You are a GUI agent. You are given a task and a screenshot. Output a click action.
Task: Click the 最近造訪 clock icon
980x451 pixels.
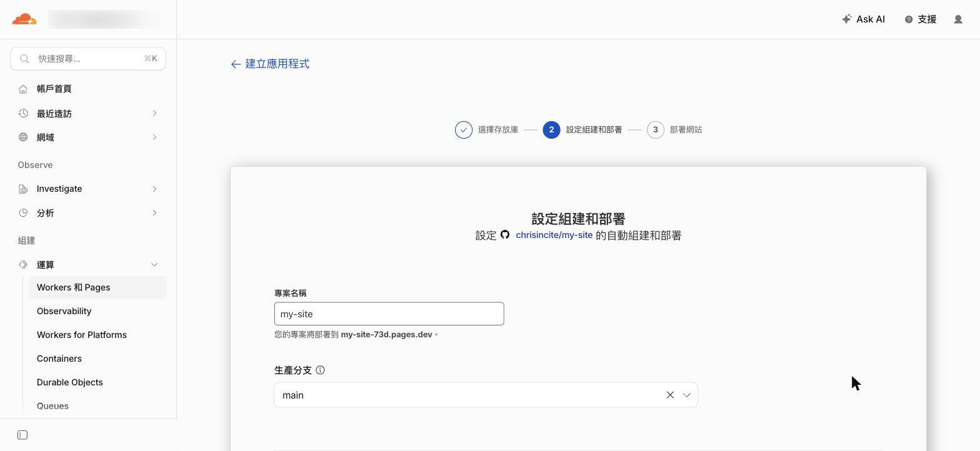[x=23, y=113]
